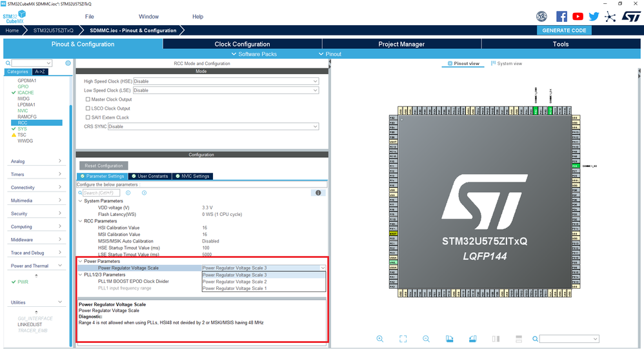Enable LSCO Clock Output checkbox
This screenshot has width=644, height=352.
88,108
